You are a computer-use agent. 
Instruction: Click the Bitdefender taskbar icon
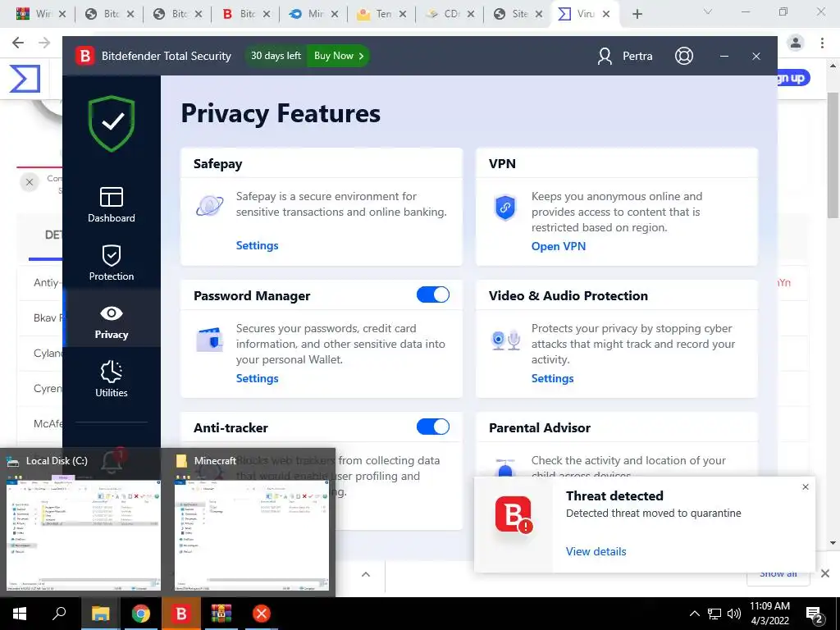(x=181, y=614)
